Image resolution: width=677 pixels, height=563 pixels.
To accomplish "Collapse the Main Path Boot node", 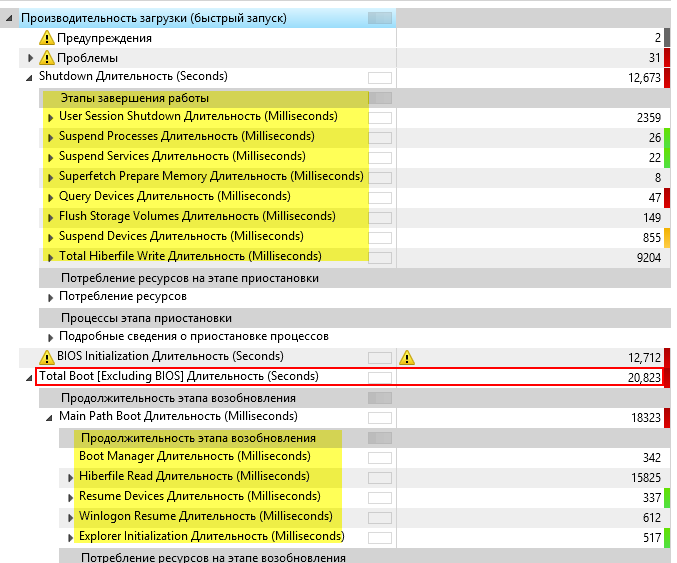I will (49, 417).
